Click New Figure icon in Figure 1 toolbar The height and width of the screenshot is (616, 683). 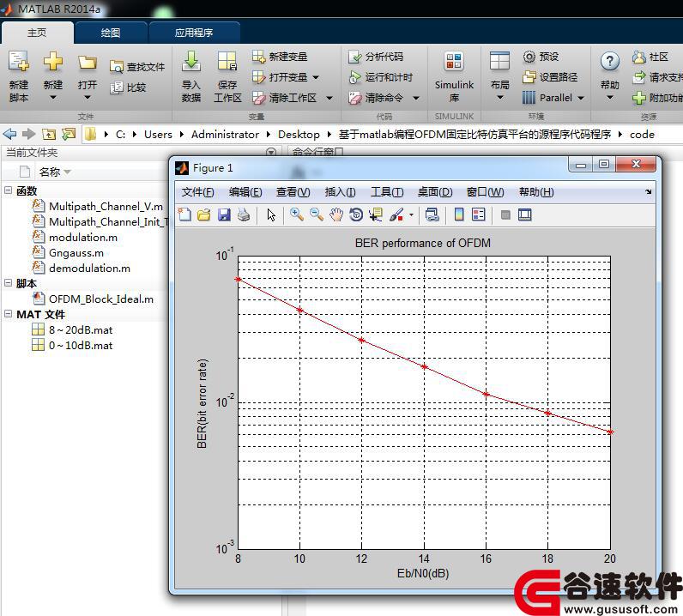point(184,214)
